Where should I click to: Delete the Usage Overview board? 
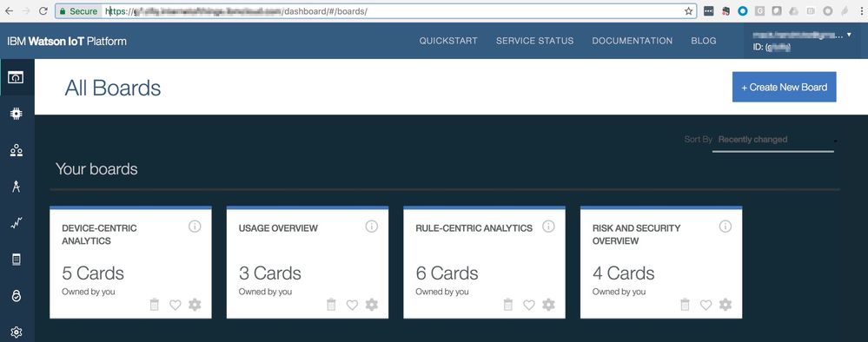coord(331,305)
